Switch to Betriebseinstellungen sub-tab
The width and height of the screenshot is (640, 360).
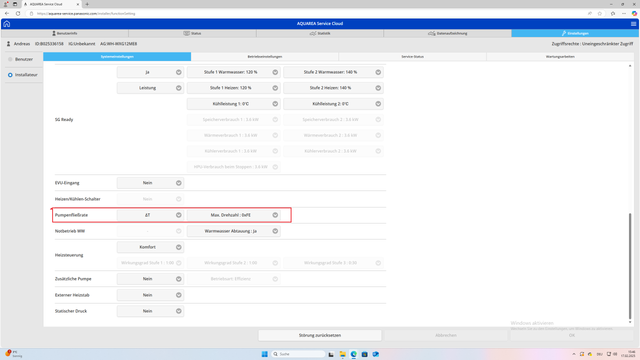click(x=264, y=57)
